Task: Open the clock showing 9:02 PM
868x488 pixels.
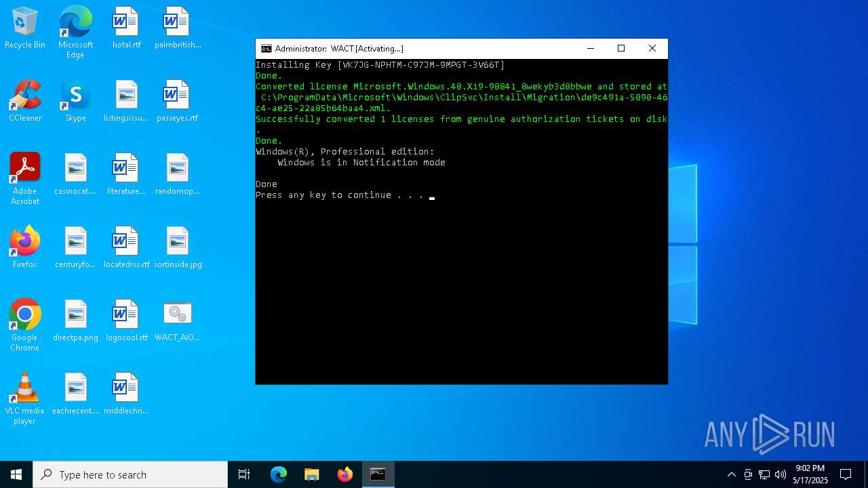Action: tap(810, 474)
